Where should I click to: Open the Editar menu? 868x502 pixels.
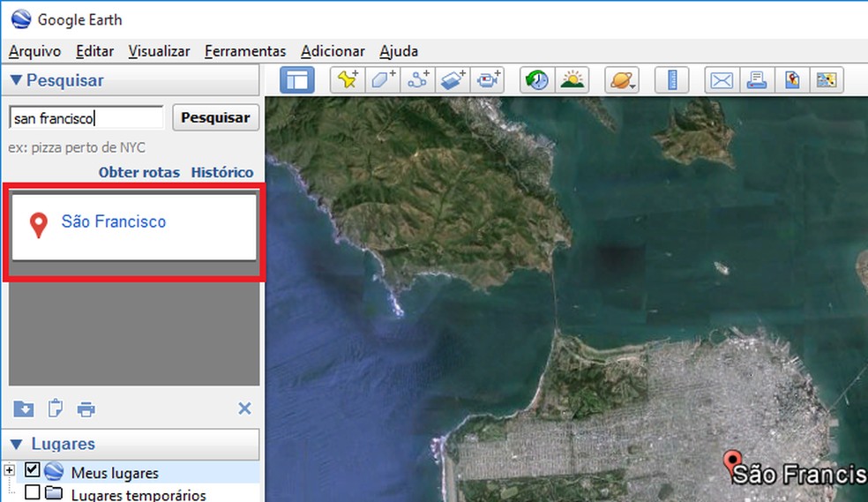(x=94, y=51)
